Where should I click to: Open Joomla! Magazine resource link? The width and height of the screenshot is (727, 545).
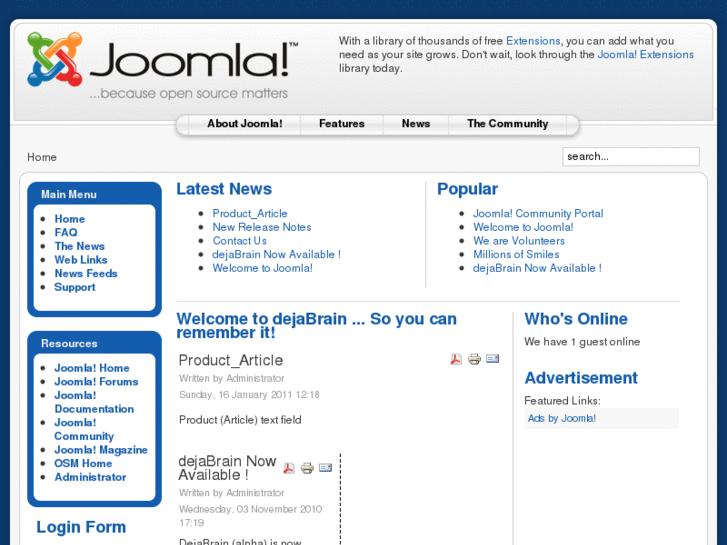[x=101, y=450]
